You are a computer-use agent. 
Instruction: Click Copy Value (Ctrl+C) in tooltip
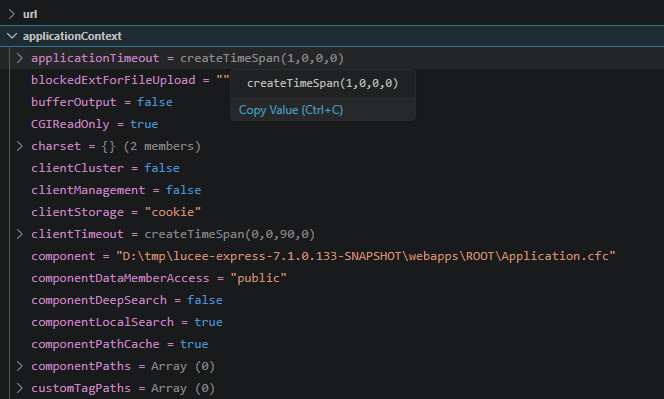pyautogui.click(x=291, y=110)
